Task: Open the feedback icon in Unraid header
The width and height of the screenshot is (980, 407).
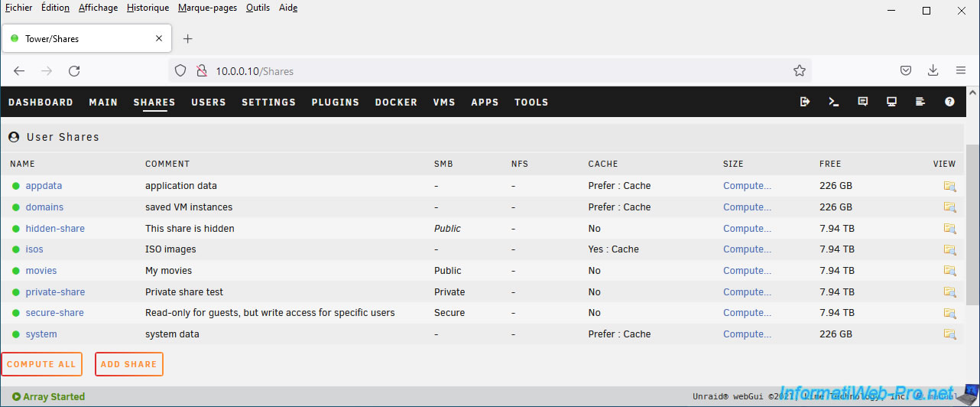Action: tap(863, 102)
